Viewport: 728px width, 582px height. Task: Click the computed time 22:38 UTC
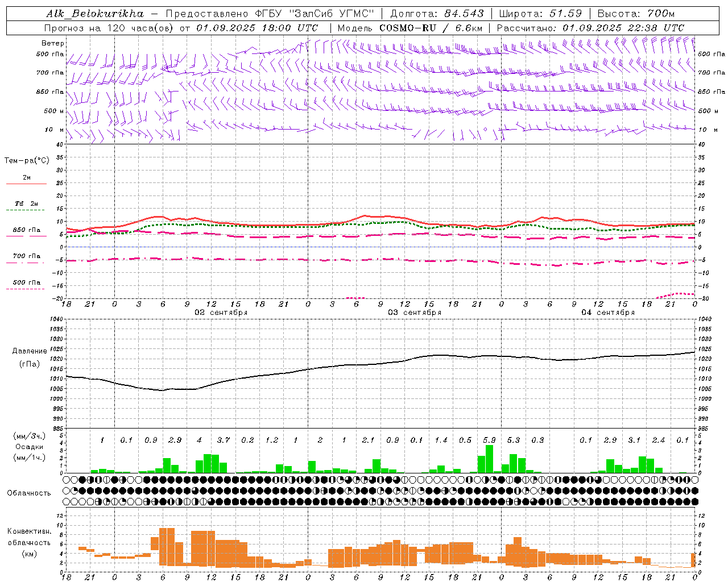656,28
